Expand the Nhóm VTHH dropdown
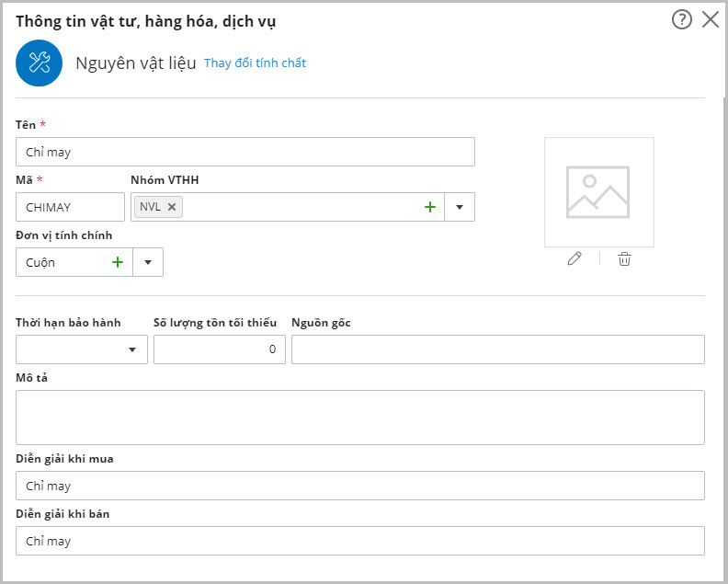This screenshot has height=584, width=728. tap(460, 207)
